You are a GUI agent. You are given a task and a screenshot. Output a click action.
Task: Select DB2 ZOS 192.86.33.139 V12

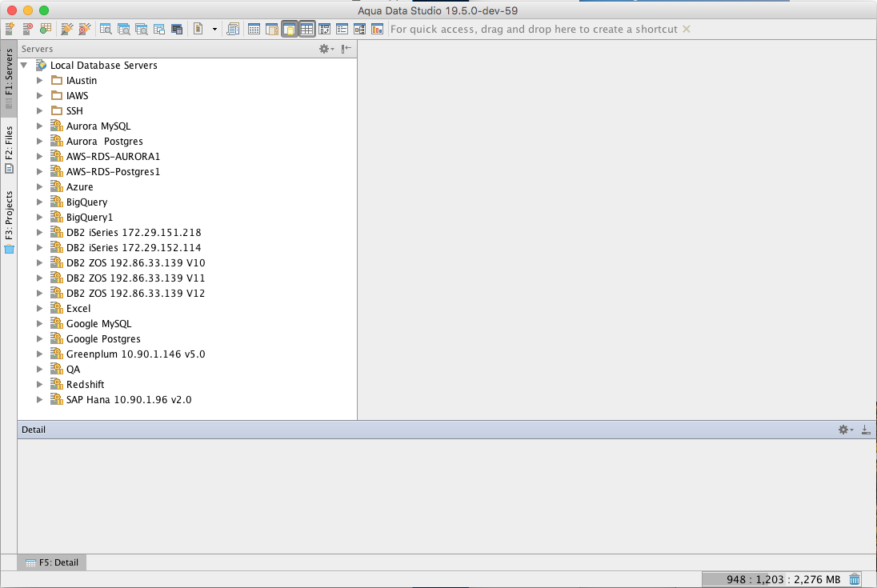[135, 294]
